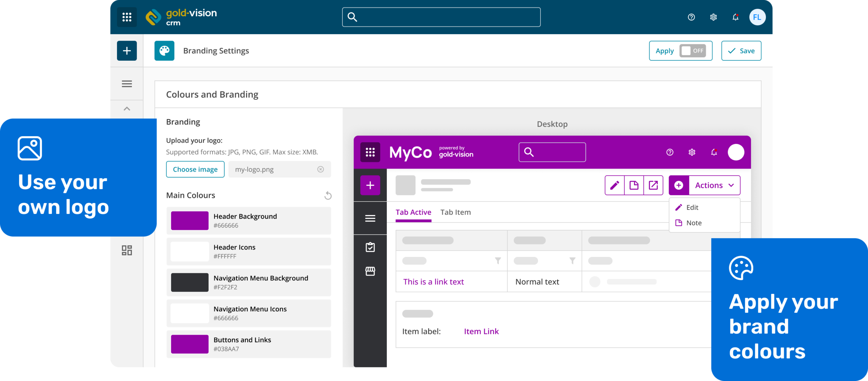
Task: Click the my-logo.png filename field
Action: (280, 169)
